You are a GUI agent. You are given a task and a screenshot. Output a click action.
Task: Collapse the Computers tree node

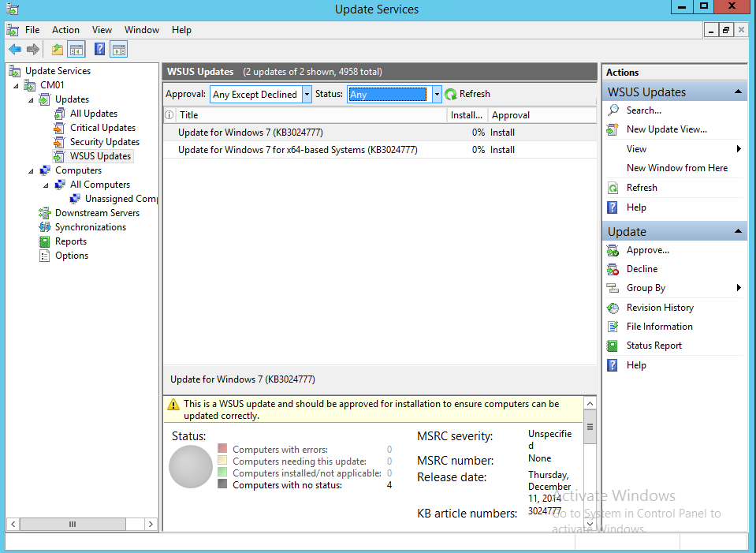[x=32, y=170]
